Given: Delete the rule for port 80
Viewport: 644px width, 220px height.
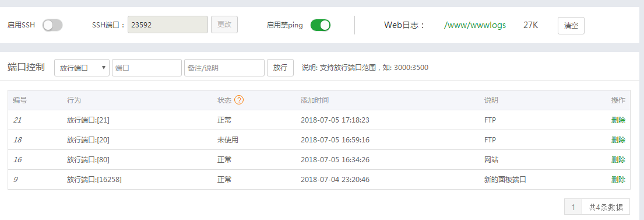Looking at the screenshot, I should coord(618,159).
